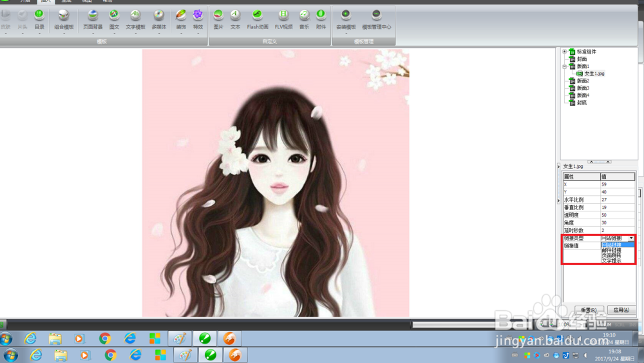Click the 应用(A) apply button
The image size is (644, 363).
click(621, 310)
